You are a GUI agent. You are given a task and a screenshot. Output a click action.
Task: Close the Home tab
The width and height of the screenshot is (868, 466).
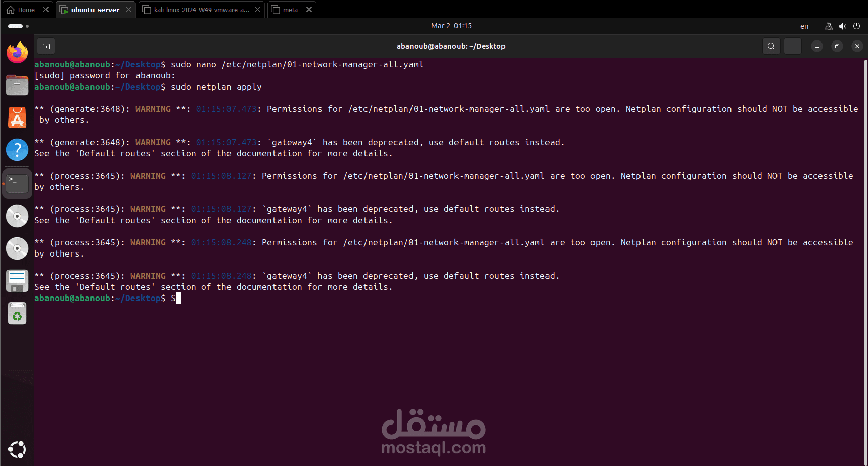(x=45, y=10)
